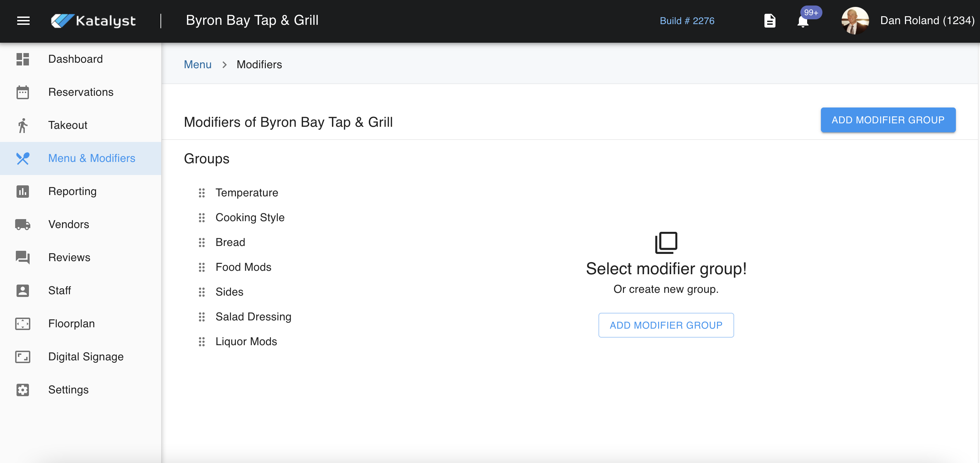Screen dimensions: 980x463
Task: Open Takeout from the sidebar
Action: pos(68,125)
